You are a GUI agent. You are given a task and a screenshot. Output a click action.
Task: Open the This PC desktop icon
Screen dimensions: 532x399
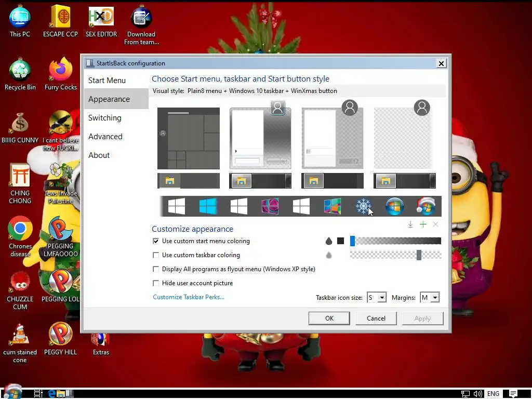pyautogui.click(x=20, y=21)
